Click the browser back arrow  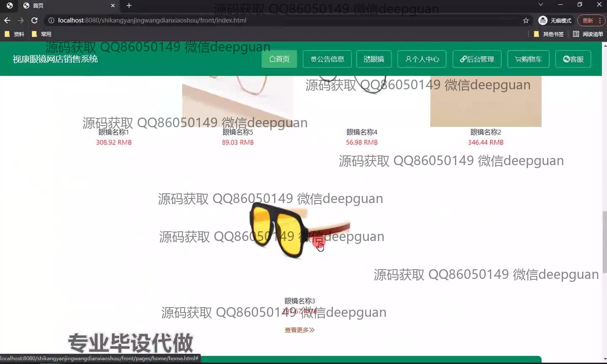[x=7, y=20]
